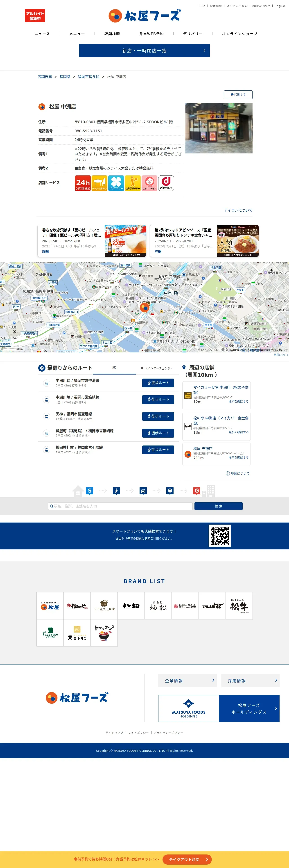Viewport: 289px width, 868px height.
Task: Open the terrasse verte brand logo tile
Action: click(x=50, y=633)
